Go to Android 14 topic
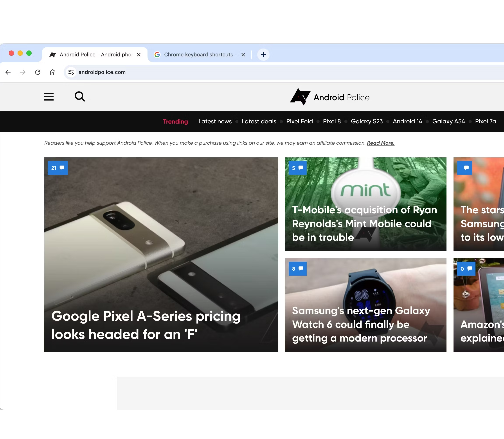 click(x=407, y=122)
